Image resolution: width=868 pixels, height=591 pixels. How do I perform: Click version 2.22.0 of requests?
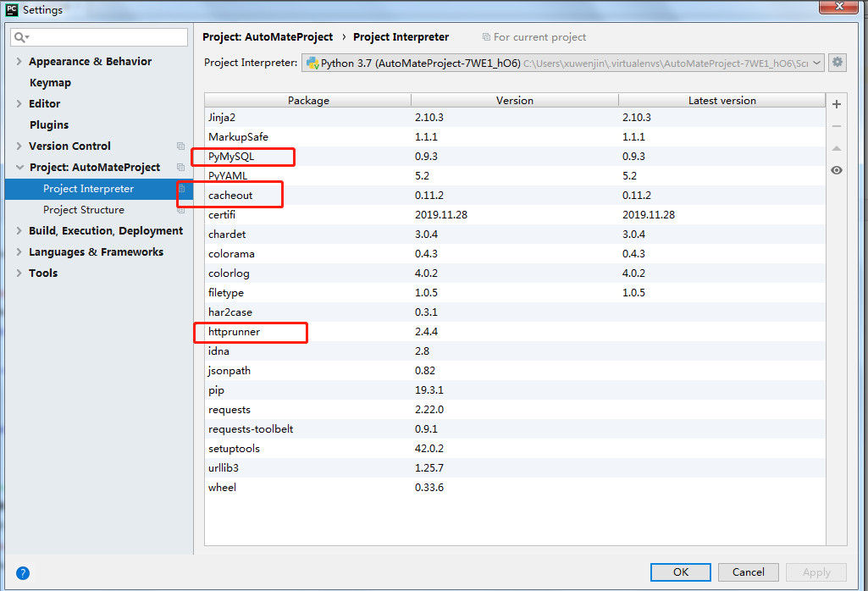pyautogui.click(x=429, y=410)
